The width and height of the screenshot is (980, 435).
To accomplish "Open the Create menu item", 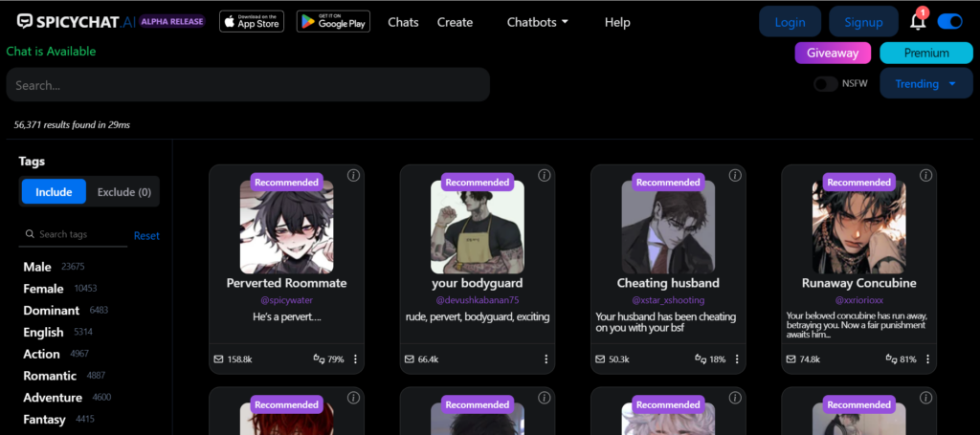I will tap(455, 22).
